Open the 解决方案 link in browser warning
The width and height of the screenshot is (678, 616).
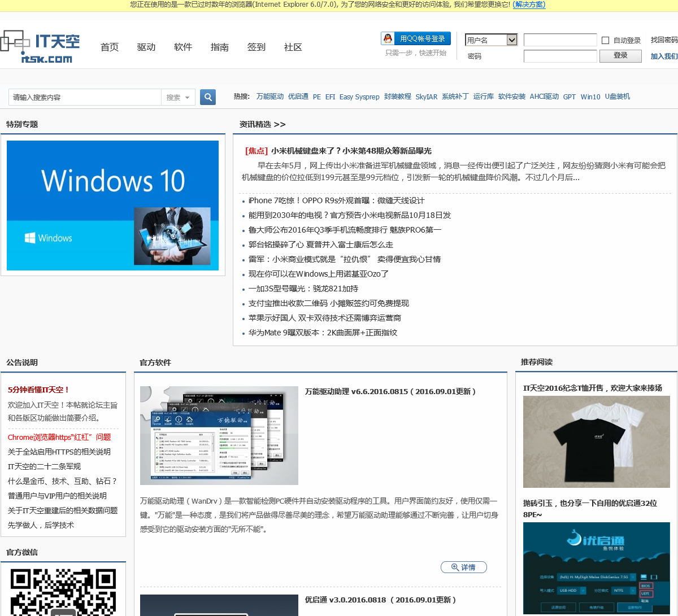(x=529, y=5)
